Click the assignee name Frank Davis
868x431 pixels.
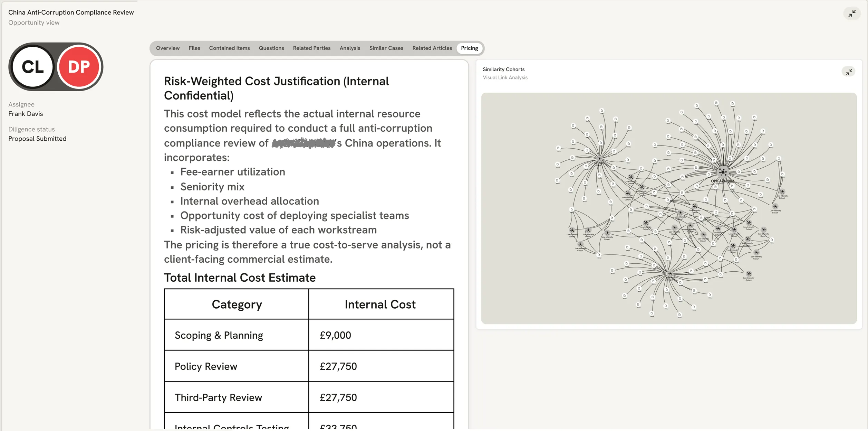(x=26, y=114)
